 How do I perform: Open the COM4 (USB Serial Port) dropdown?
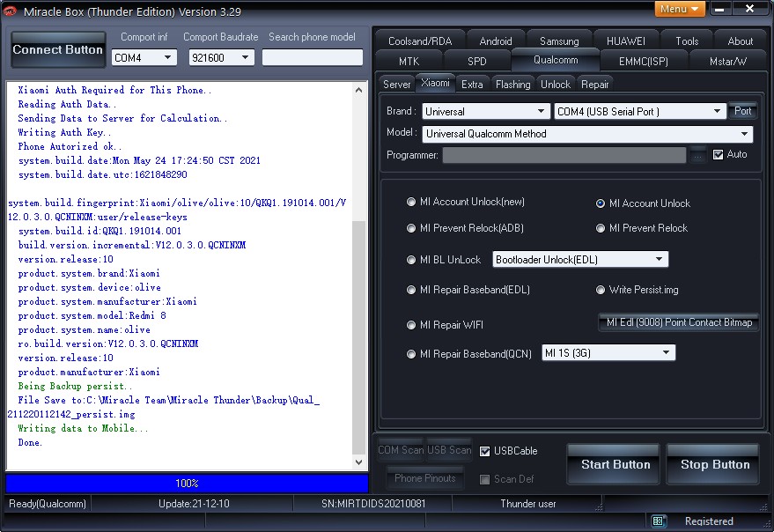click(640, 112)
